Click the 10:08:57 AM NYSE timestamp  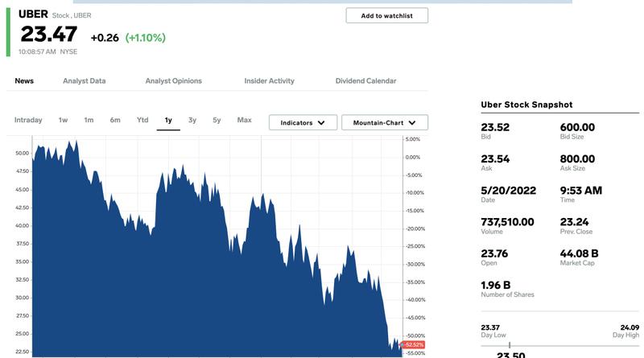pos(47,51)
